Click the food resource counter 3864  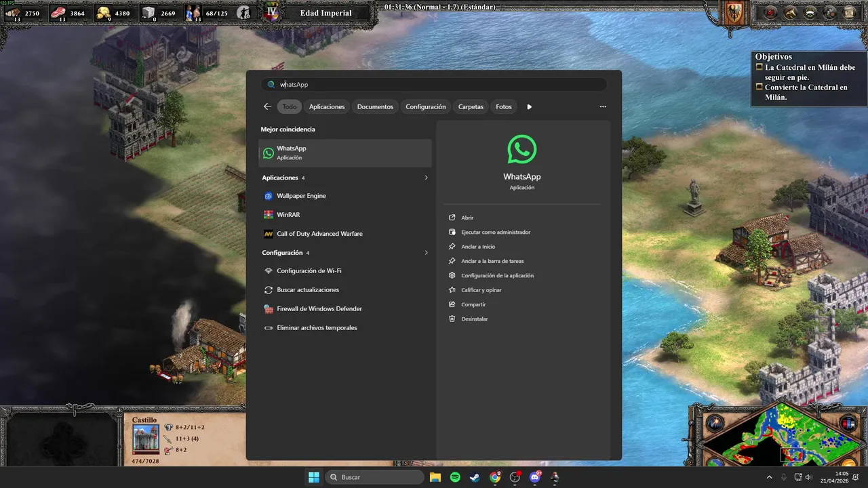tap(68, 13)
